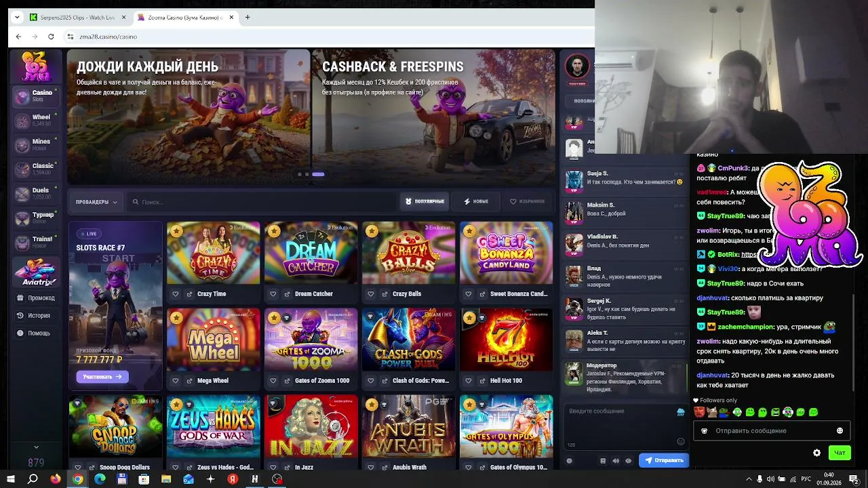Open the Wheel game in sidebar
868x488 pixels.
[x=36, y=120]
